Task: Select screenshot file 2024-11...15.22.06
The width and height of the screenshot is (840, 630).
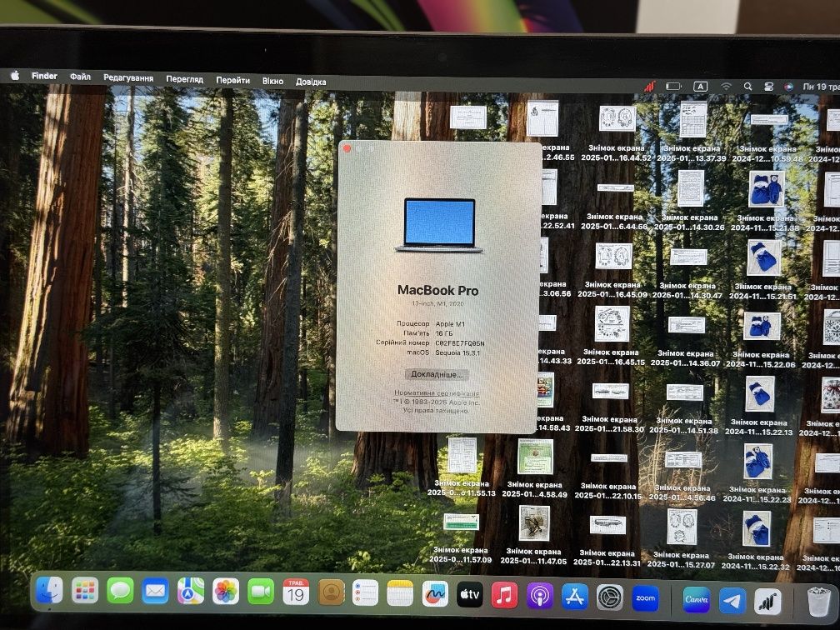Action: [762, 338]
